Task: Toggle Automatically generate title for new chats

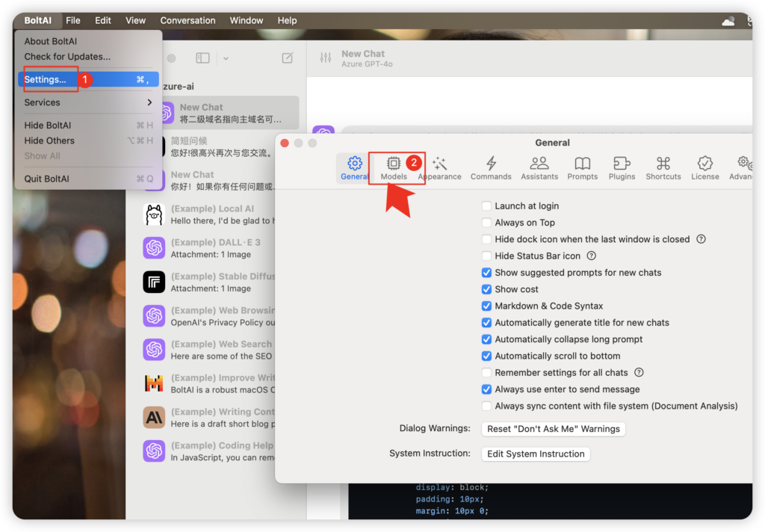Action: tap(486, 323)
